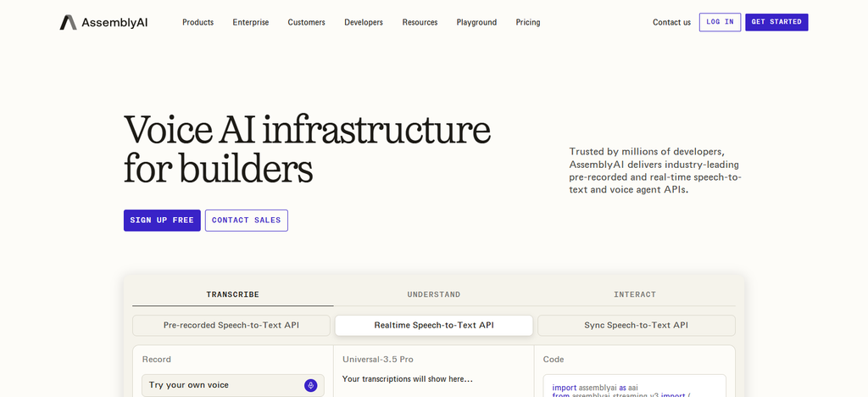868x397 pixels.
Task: Open the Developers menu
Action: 363,23
